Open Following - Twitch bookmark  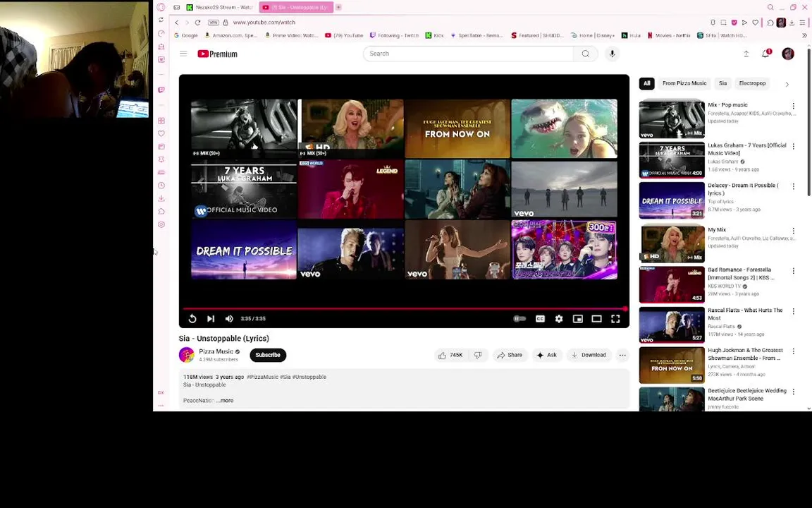tap(394, 35)
